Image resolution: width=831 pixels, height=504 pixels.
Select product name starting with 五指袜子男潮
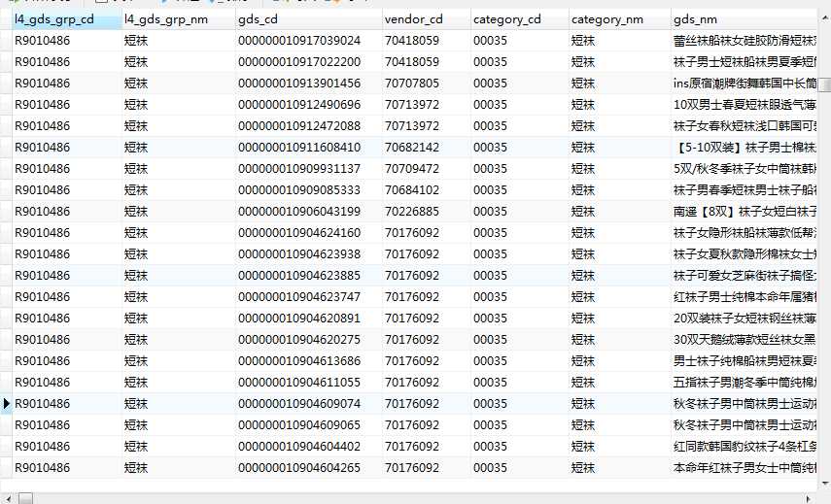click(744, 383)
